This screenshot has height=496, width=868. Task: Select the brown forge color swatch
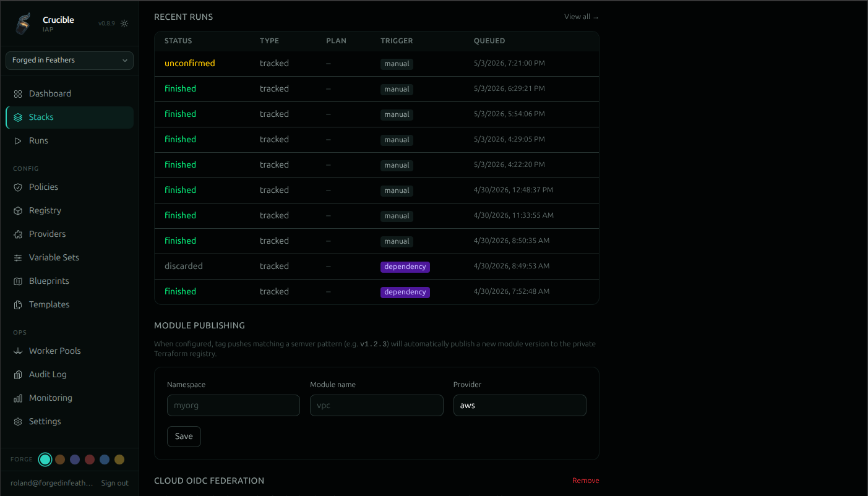(60, 460)
